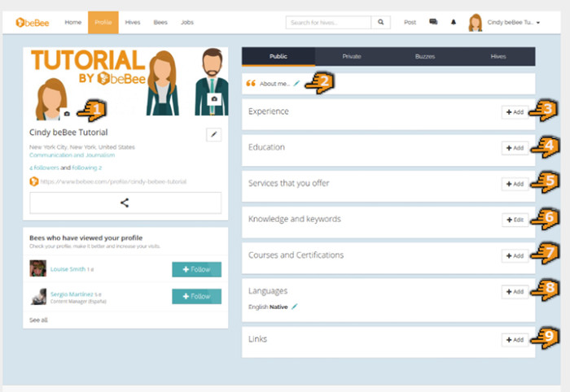Viewport: 570px width, 392px height.
Task: Add Services that you offer
Action: point(515,184)
